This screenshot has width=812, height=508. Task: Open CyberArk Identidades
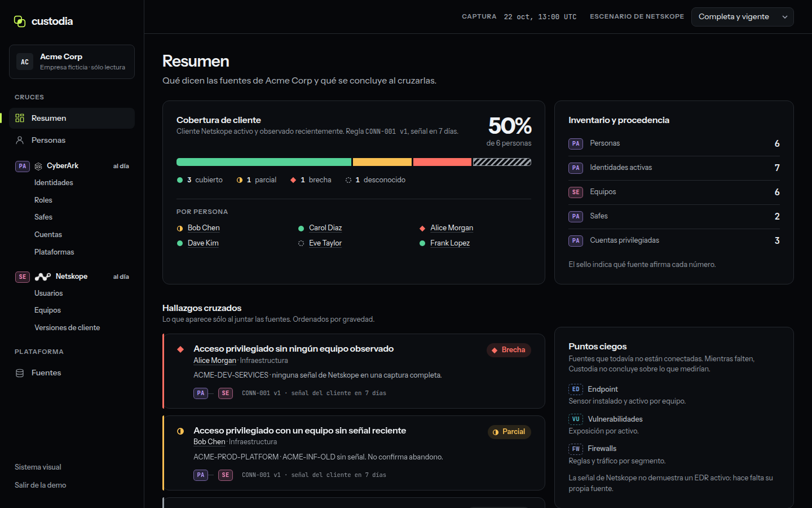click(x=54, y=183)
